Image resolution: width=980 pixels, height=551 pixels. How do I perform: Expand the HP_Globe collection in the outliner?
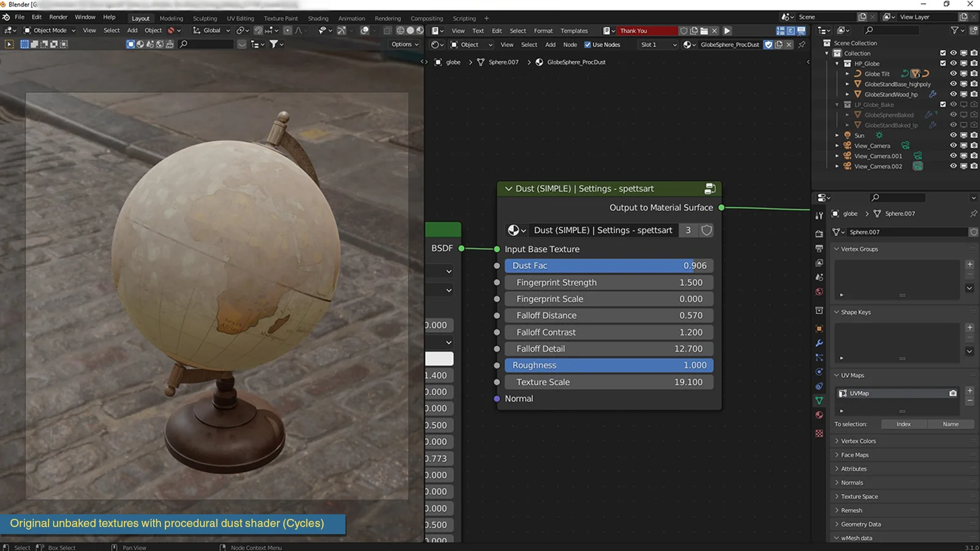tap(837, 63)
